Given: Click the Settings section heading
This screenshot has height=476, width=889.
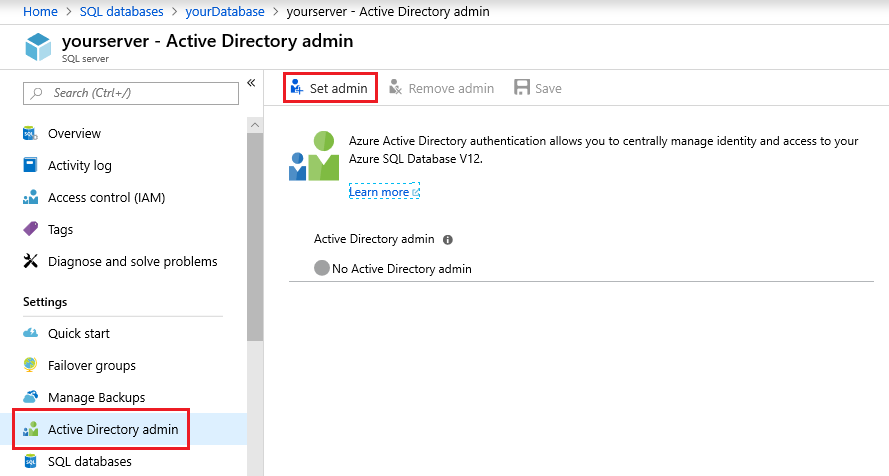Looking at the screenshot, I should pyautogui.click(x=45, y=301).
